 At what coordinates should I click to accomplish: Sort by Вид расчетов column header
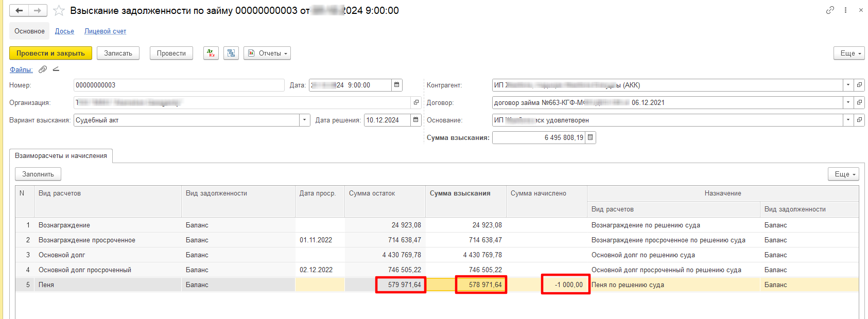[x=108, y=201]
